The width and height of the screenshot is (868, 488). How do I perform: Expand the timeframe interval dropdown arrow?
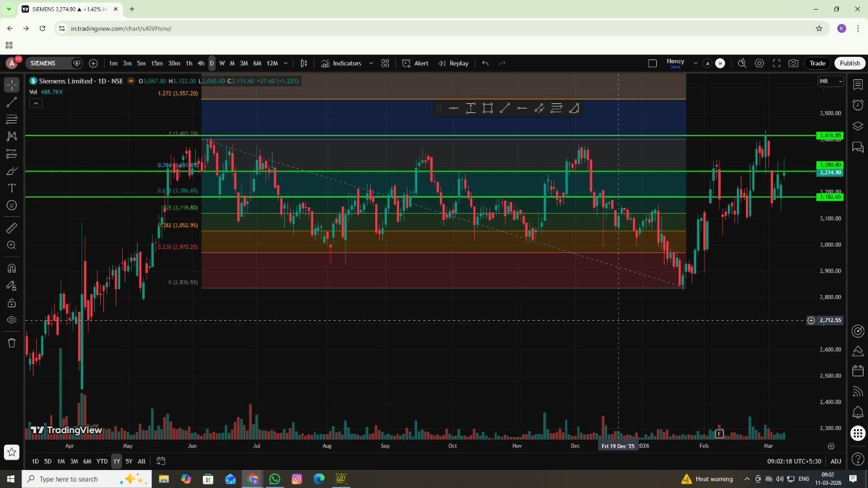[x=285, y=63]
